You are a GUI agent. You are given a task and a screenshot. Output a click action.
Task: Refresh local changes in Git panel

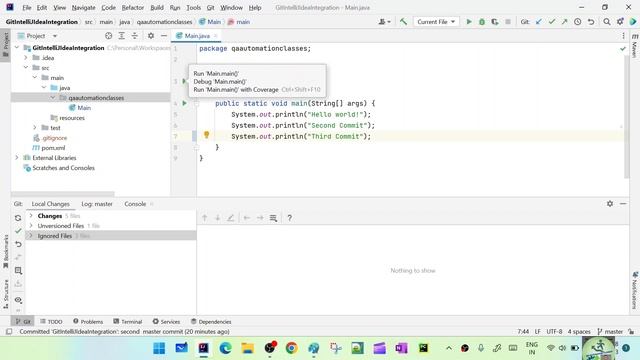pyautogui.click(x=18, y=218)
